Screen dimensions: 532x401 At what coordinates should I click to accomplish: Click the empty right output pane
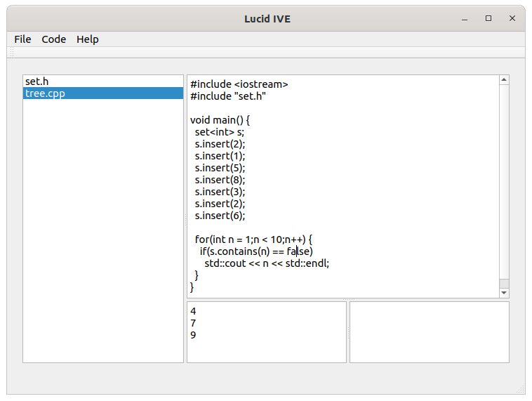(430, 332)
